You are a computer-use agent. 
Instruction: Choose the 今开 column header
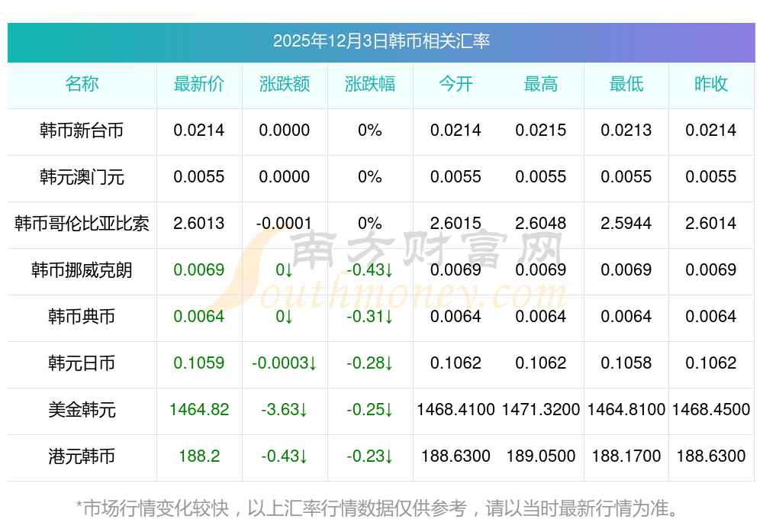(456, 84)
